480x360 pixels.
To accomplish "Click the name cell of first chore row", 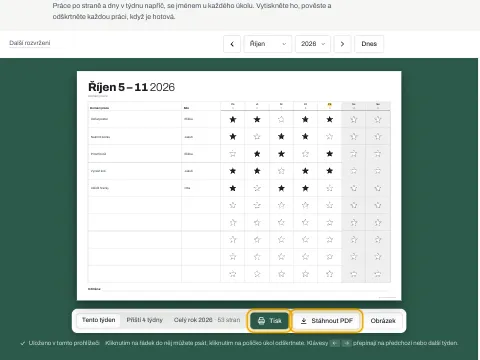I will coord(201,119).
